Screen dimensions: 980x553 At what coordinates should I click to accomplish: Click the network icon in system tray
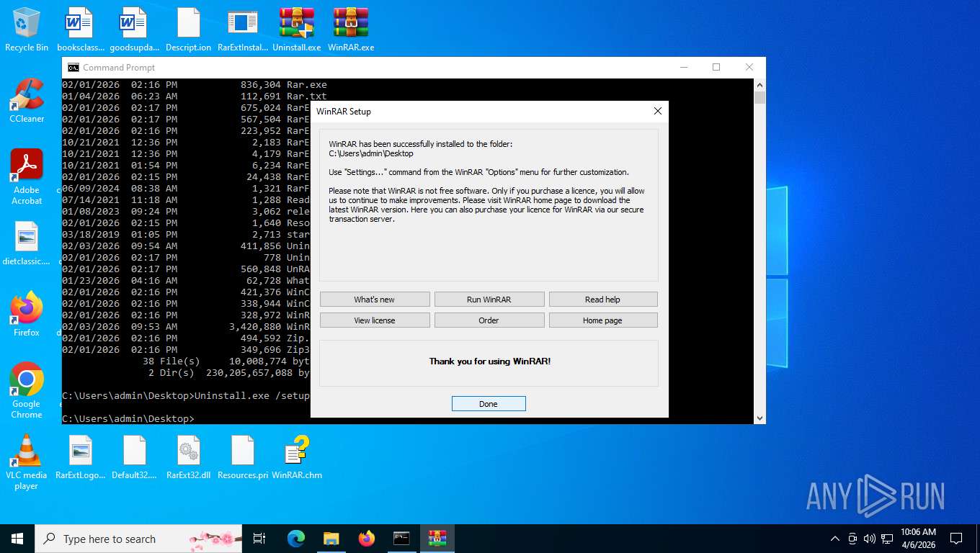887,539
